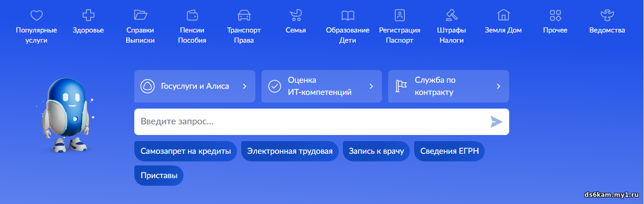Open the house icon for Земля Дом
Viewport: 644px width, 204px height.
503,15
